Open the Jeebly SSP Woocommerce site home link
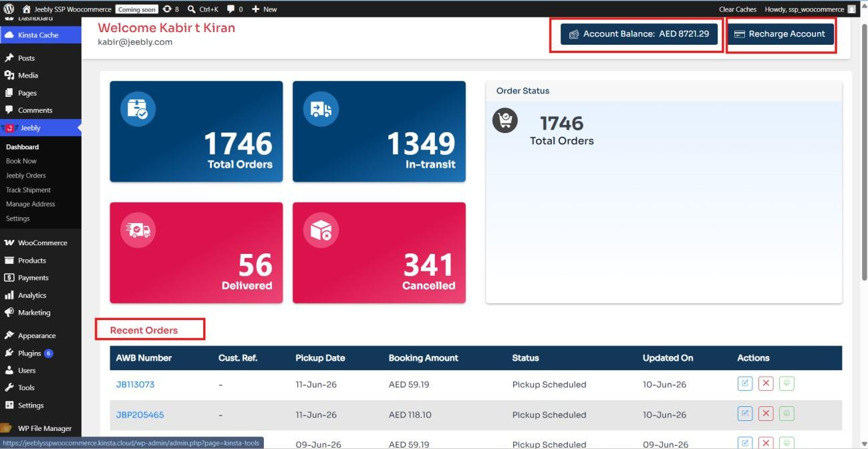 pyautogui.click(x=67, y=9)
